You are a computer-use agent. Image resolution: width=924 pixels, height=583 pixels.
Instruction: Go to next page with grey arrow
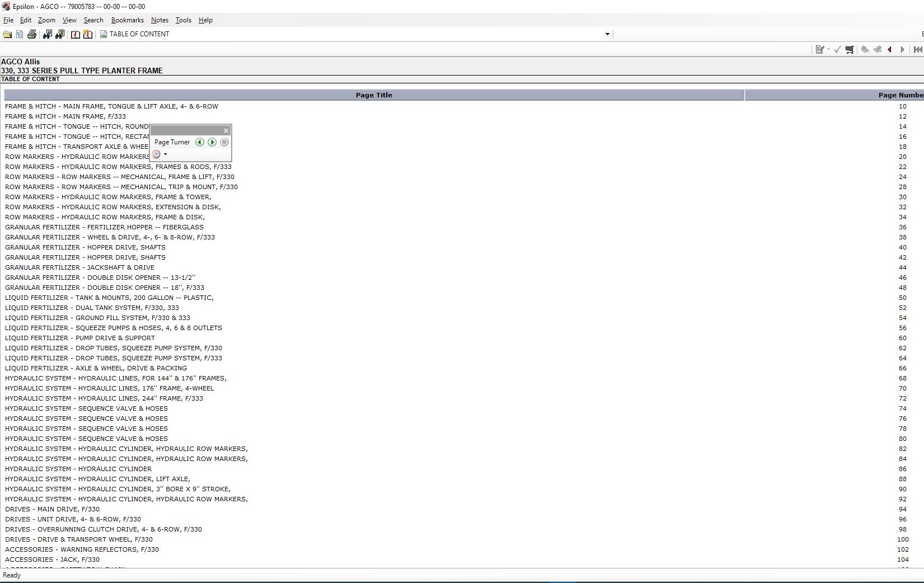coord(902,50)
